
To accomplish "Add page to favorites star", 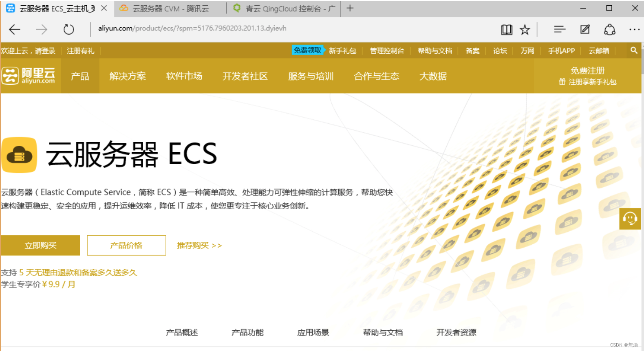I will click(x=525, y=29).
